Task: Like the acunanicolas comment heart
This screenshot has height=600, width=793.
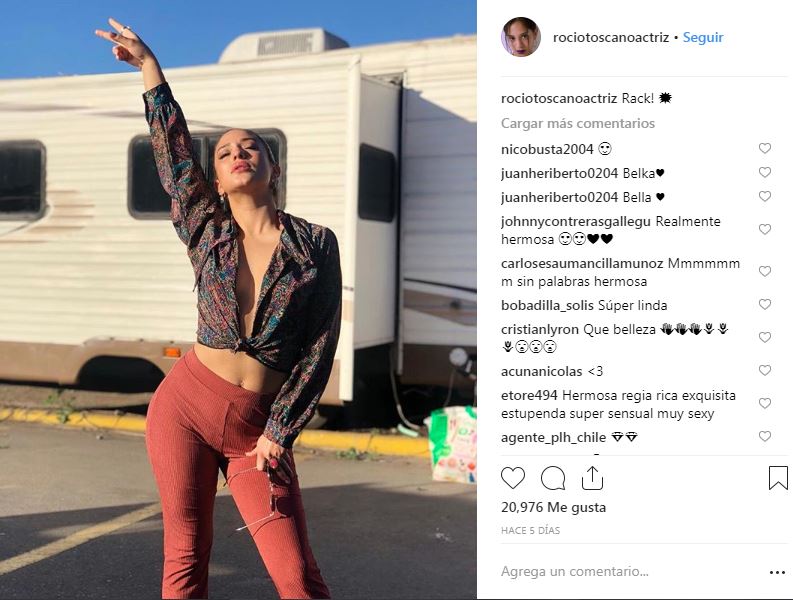Action: coord(765,370)
